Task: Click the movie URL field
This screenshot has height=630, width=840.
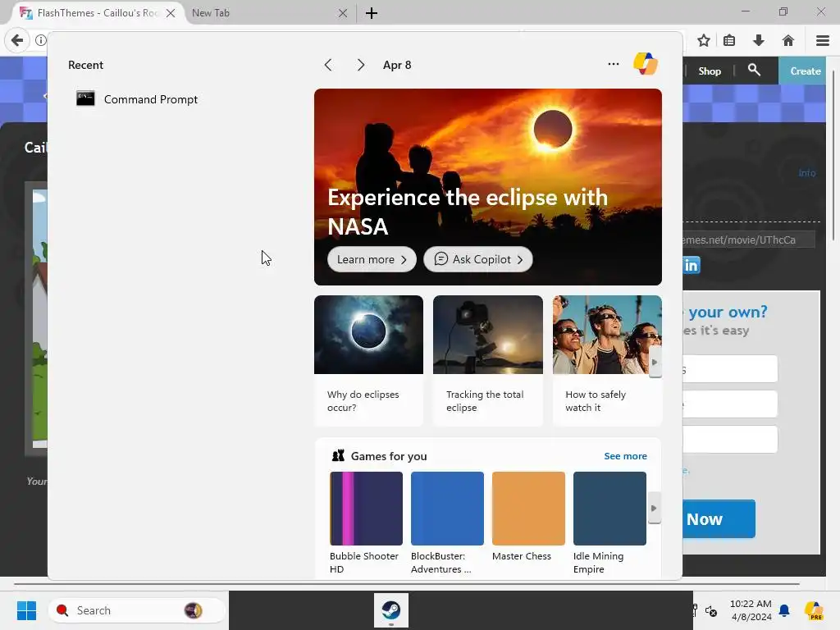Action: point(748,240)
